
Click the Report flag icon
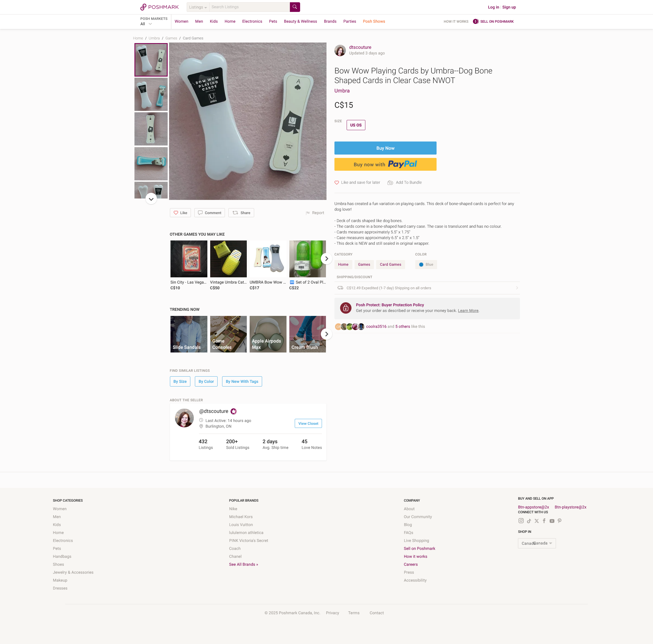pos(307,213)
